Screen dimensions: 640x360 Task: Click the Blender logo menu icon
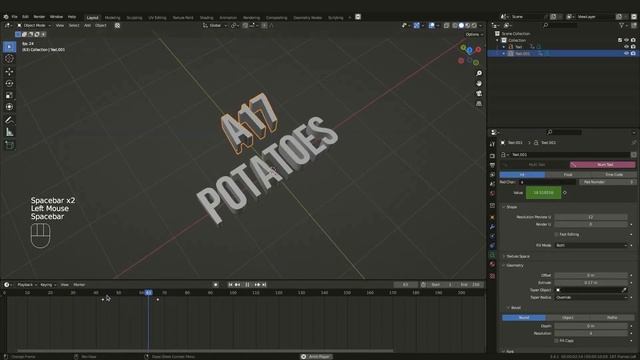6,17
